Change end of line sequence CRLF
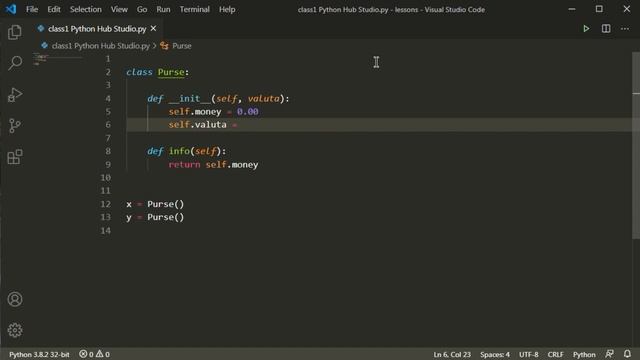This screenshot has height=360, width=640. coord(556,354)
